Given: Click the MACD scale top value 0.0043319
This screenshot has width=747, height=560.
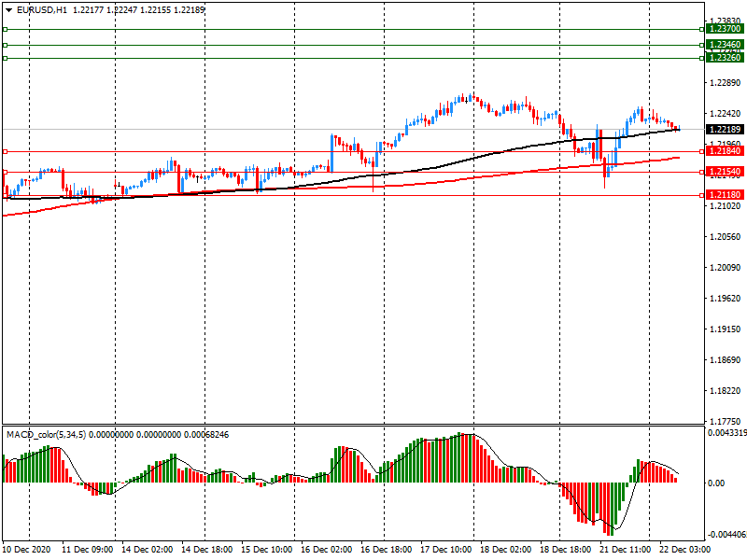Looking at the screenshot, I should click(727, 433).
